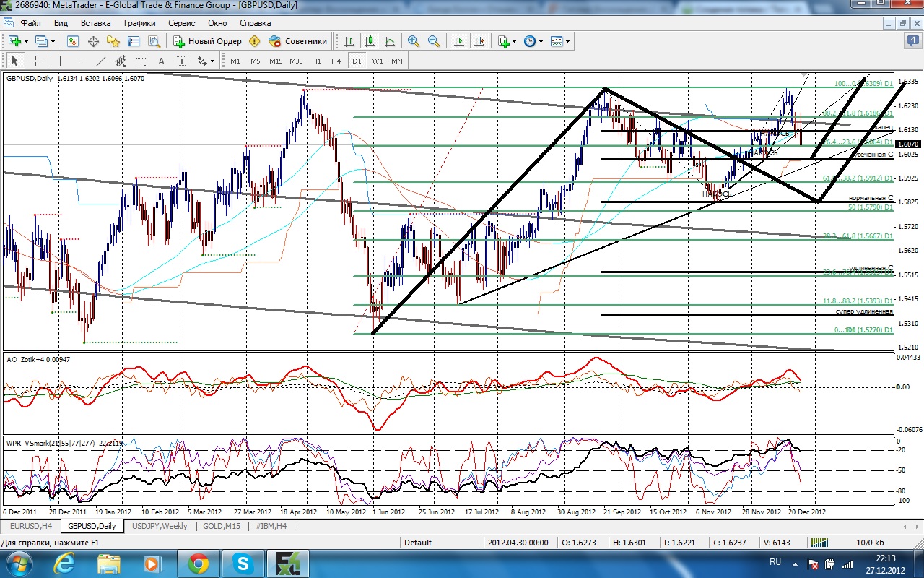Expand the New Chart dropdown arrow

click(x=27, y=41)
